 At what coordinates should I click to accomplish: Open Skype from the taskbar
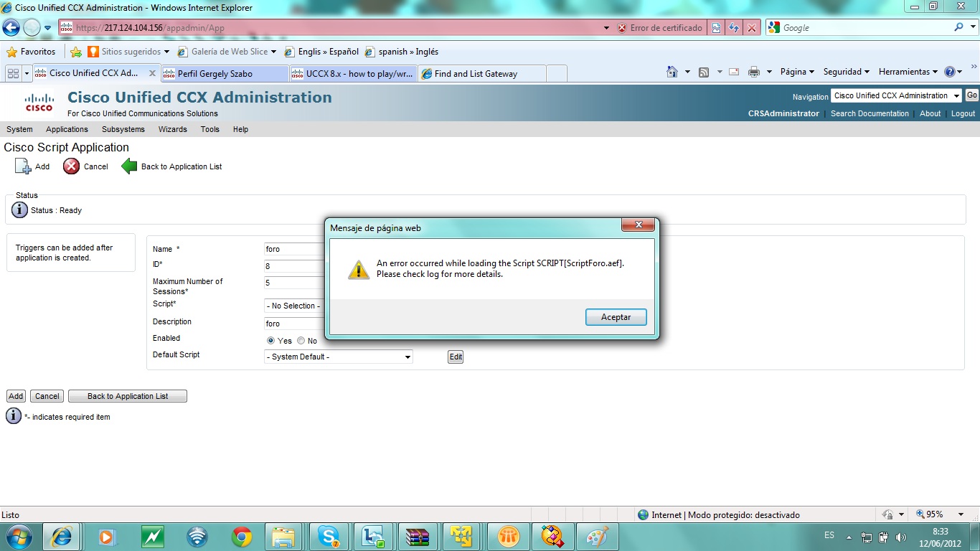pos(329,537)
